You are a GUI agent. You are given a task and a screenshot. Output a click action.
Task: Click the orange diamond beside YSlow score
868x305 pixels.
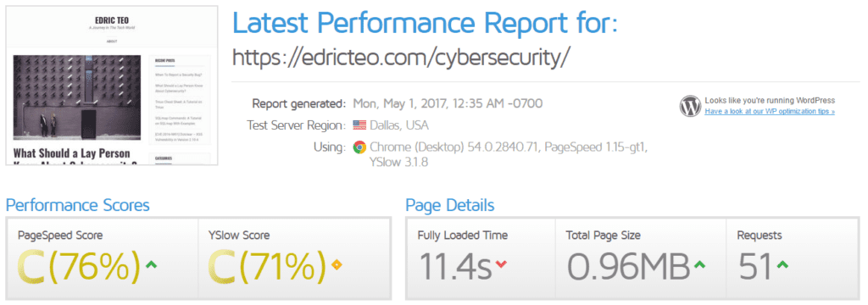tap(334, 264)
